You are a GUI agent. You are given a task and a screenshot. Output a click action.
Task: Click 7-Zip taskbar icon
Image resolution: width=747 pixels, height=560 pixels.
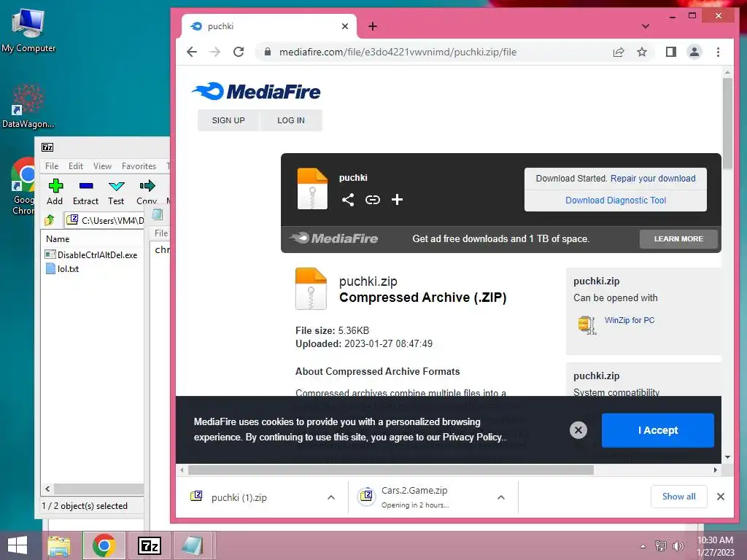pyautogui.click(x=149, y=545)
